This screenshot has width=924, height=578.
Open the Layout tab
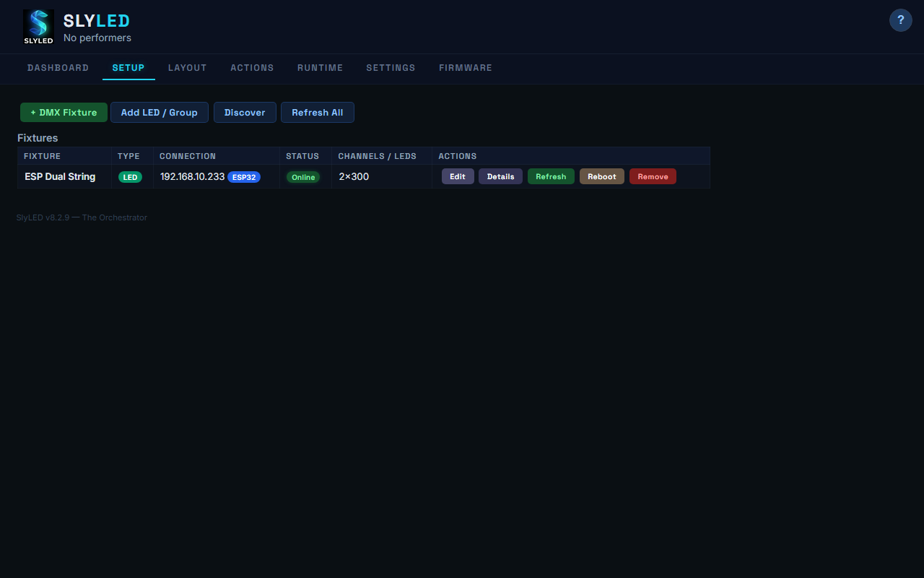pos(187,68)
